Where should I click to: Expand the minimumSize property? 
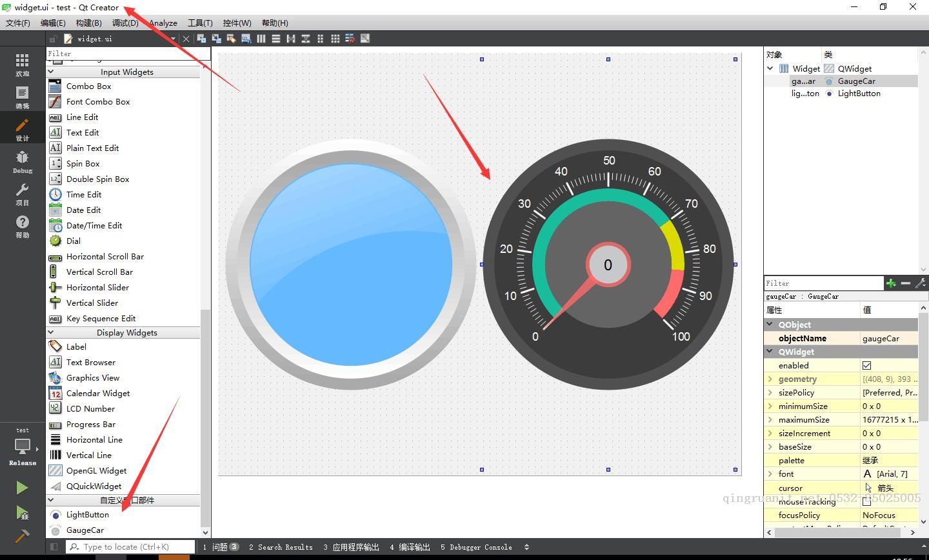[770, 406]
